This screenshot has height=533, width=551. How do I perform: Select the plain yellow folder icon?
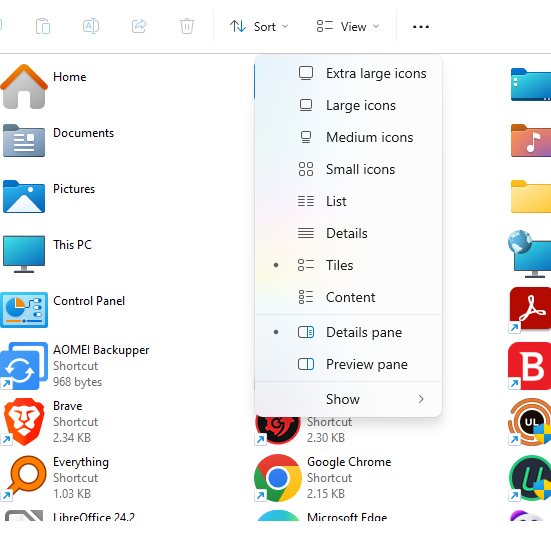click(x=531, y=196)
